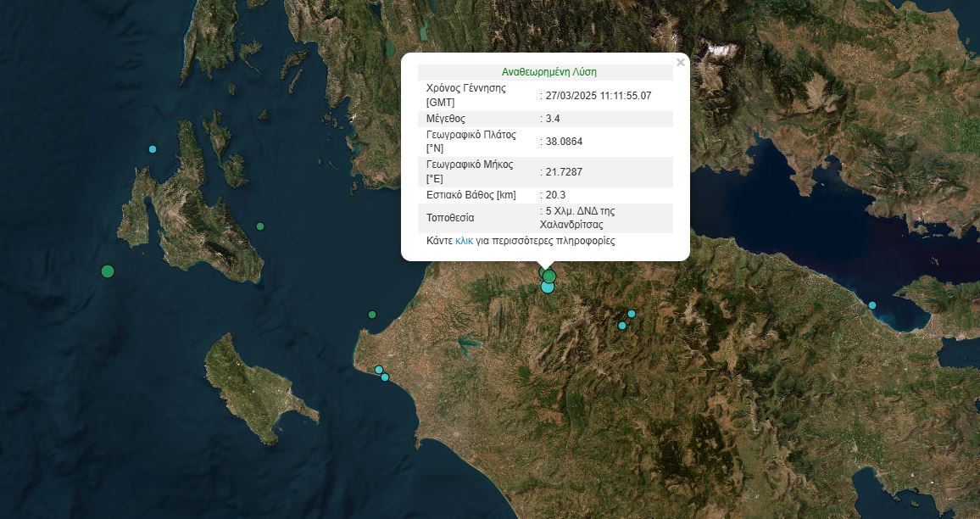Click the magnitude value 3.4
Screen dimensions: 980x519
(x=553, y=119)
